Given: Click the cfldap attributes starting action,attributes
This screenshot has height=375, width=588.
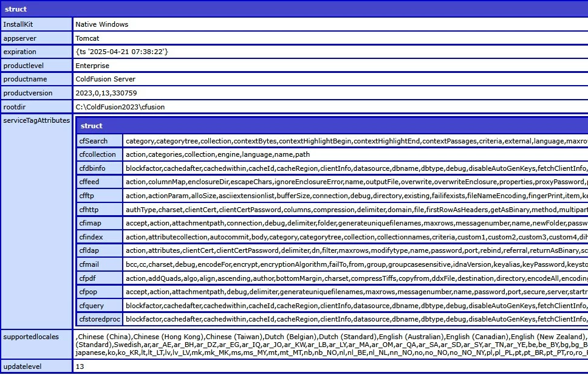Looking at the screenshot, I should 355,251.
